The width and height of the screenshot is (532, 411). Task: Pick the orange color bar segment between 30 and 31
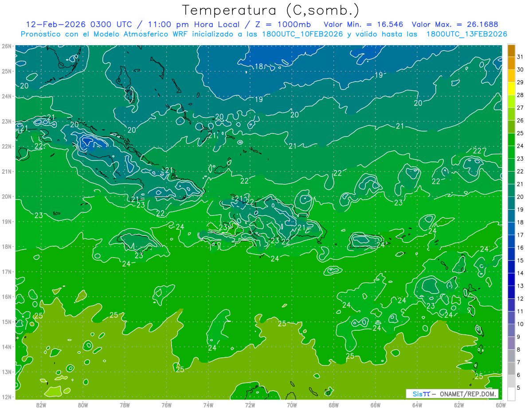[511, 63]
